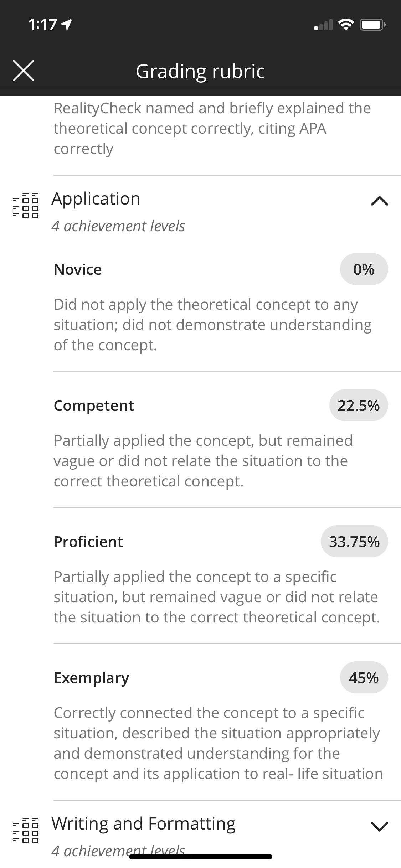Close the Grading rubric screen
The width and height of the screenshot is (401, 868).
[24, 71]
